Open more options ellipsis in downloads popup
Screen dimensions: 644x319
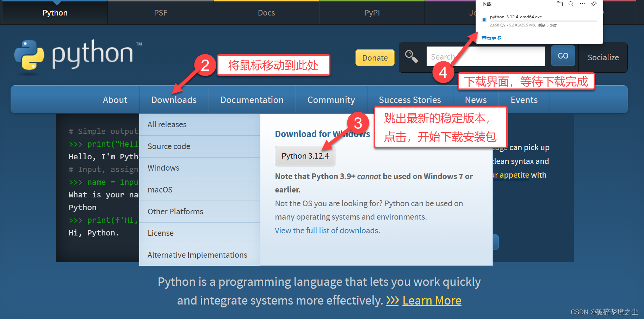tap(582, 4)
